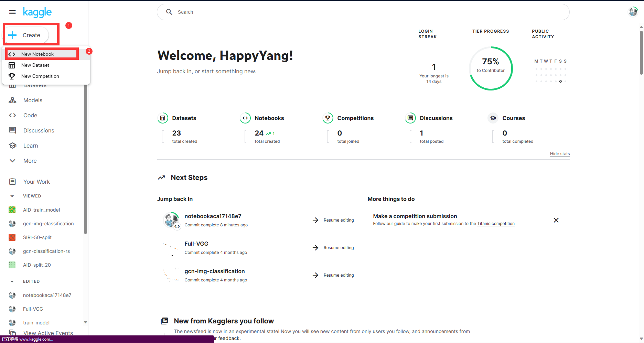The height and width of the screenshot is (343, 644).
Task: Click the sidebar scroll down arrow
Action: coord(86,322)
